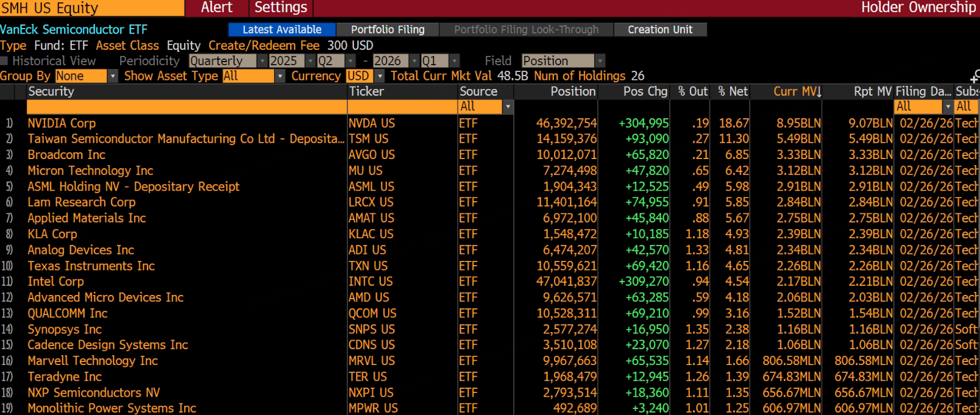Expand the Group By None dropdown
The height and width of the screenshot is (415, 980).
[112, 76]
